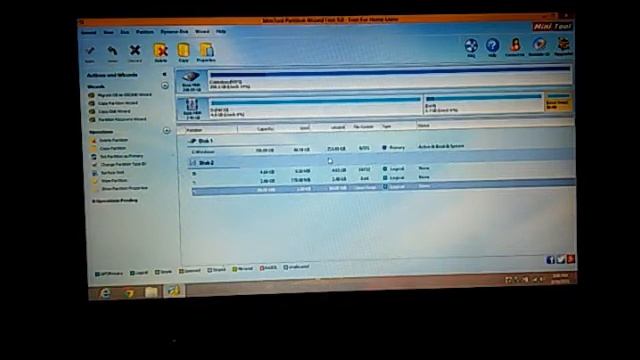Viewport: 640px width, 360px height.
Task: Open the Twitter icon at bottom right
Action: (x=561, y=259)
